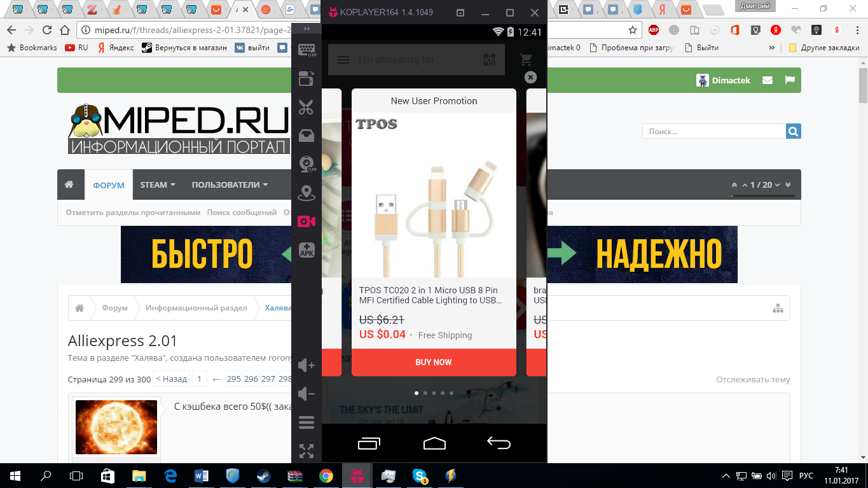Rotate the emulator screen in KOPlayer
The image size is (868, 488).
(307, 78)
